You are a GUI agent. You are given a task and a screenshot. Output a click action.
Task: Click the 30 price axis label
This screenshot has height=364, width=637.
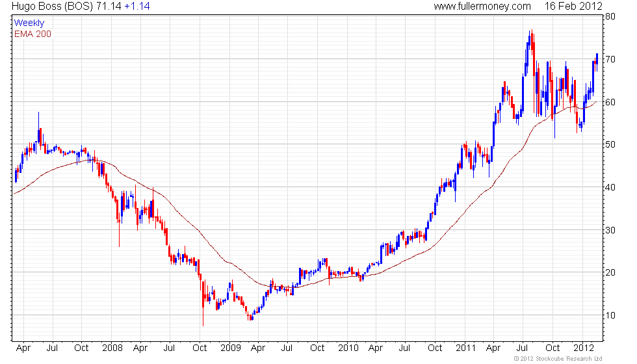(x=610, y=230)
